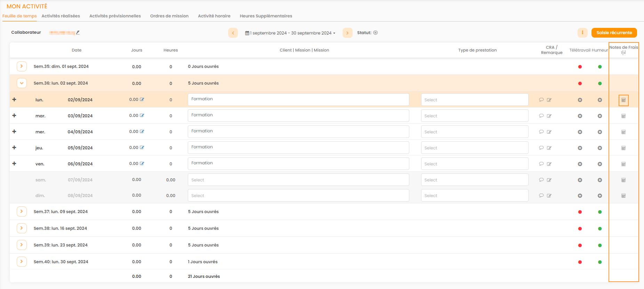Image resolution: width=644 pixels, height=289 pixels.
Task: Click plus icon to add line for Friday
Action: pyautogui.click(x=14, y=164)
